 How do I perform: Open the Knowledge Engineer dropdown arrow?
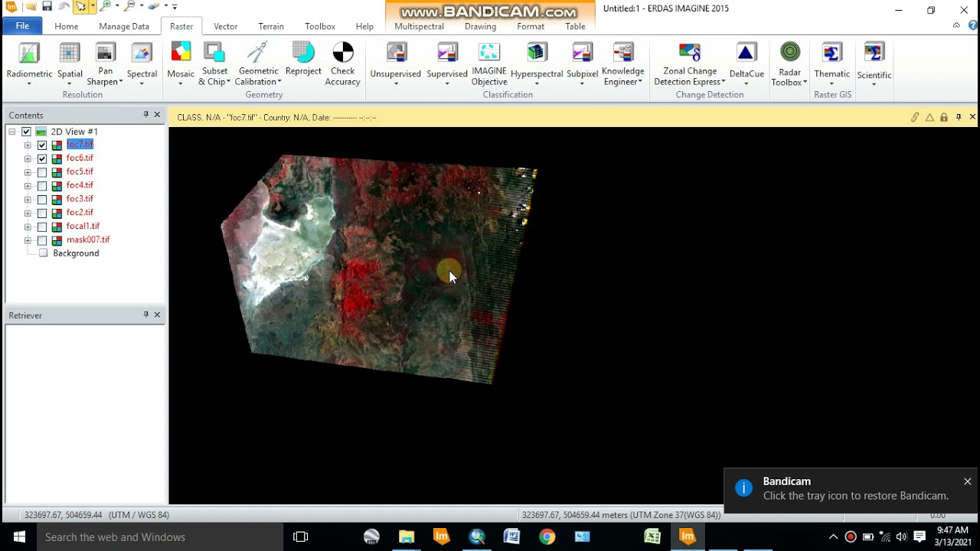coord(640,83)
